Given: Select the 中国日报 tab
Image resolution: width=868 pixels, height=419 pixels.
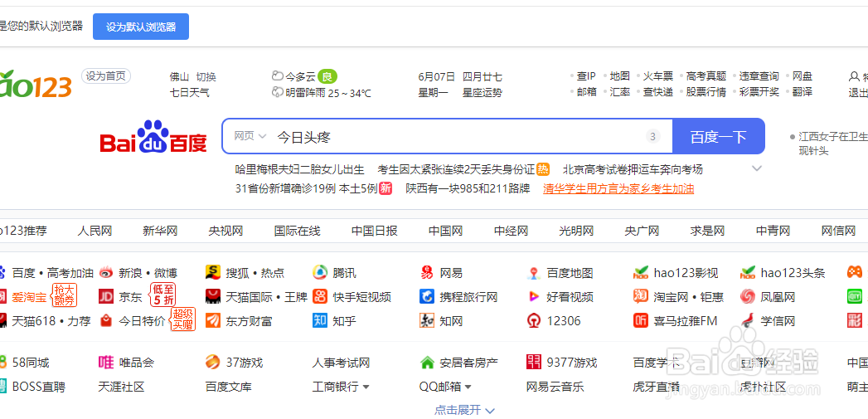Looking at the screenshot, I should [x=374, y=231].
